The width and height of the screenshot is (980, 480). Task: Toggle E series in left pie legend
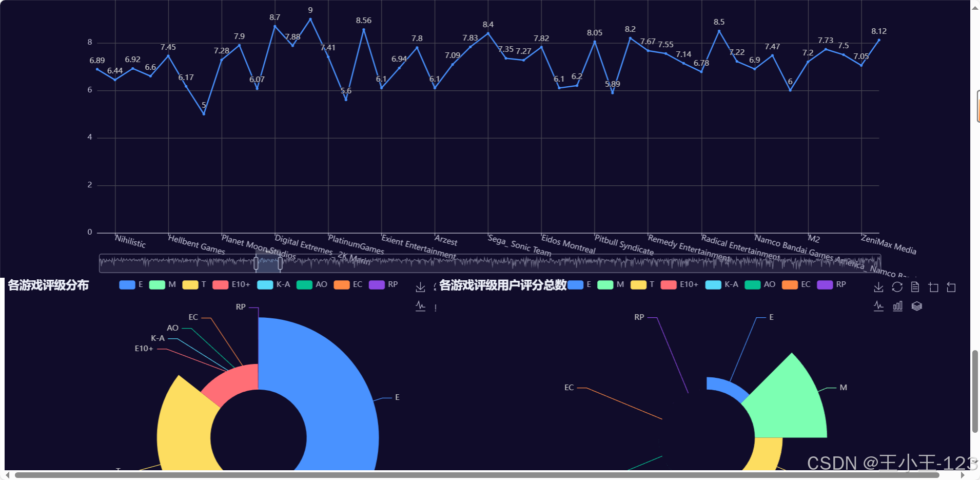click(131, 284)
